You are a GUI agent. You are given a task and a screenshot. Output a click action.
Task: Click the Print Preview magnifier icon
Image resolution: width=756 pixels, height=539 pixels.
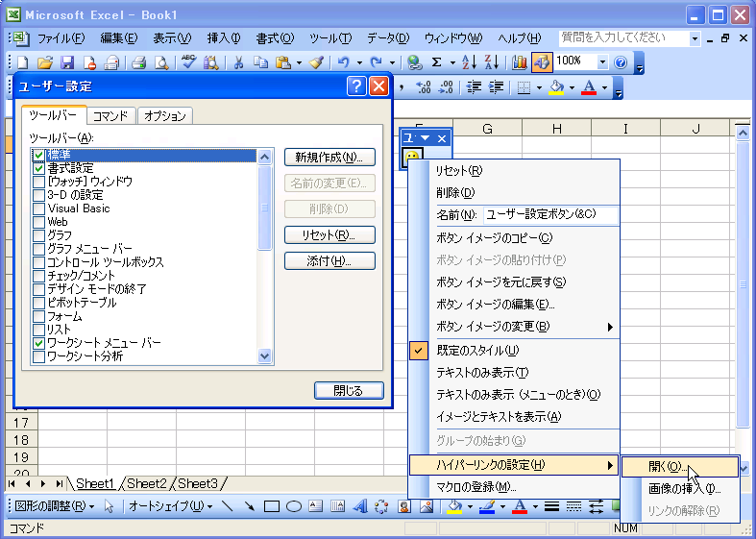[x=161, y=62]
